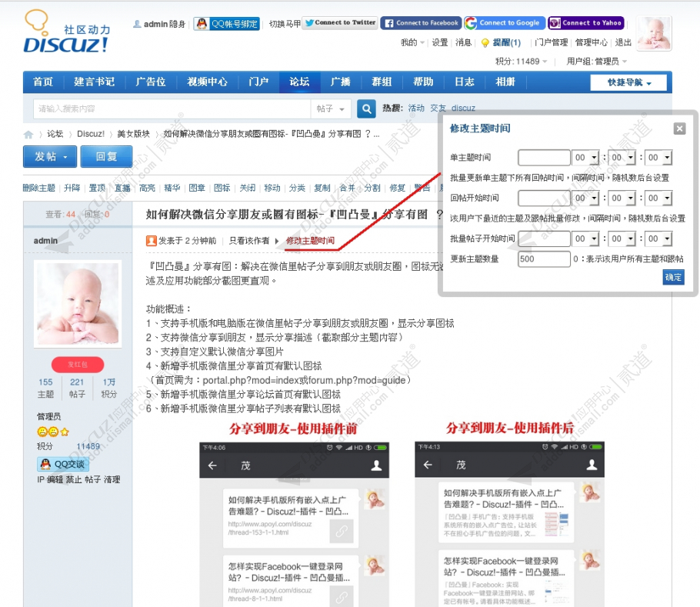Click the blue search magnifying glass icon
Image resolution: width=700 pixels, height=607 pixels.
click(365, 109)
